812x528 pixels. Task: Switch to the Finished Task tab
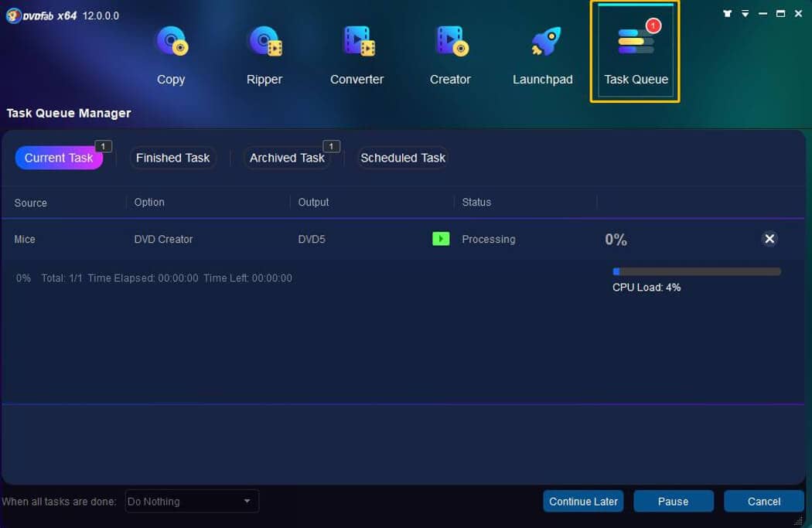pyautogui.click(x=172, y=158)
